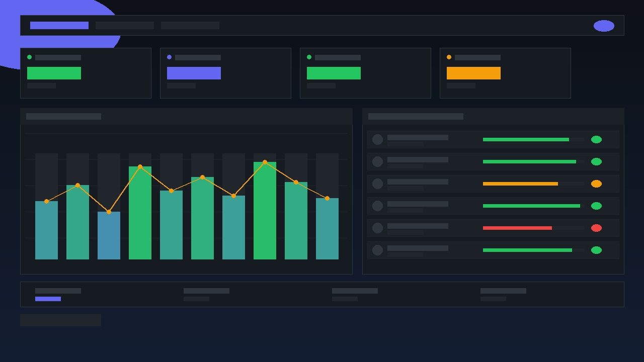
Task: Open the fourth list row's title placeholder
Action: [x=418, y=204]
